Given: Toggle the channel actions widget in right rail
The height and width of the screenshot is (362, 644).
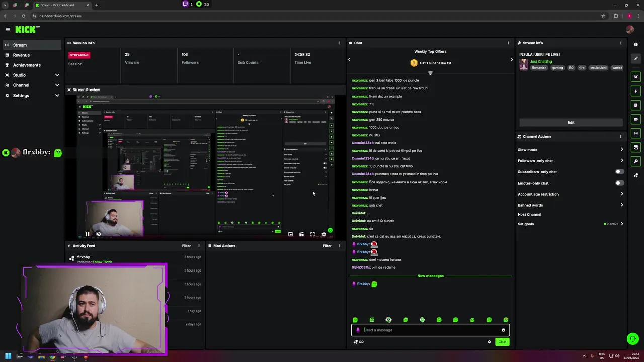Looking at the screenshot, I should [636, 147].
